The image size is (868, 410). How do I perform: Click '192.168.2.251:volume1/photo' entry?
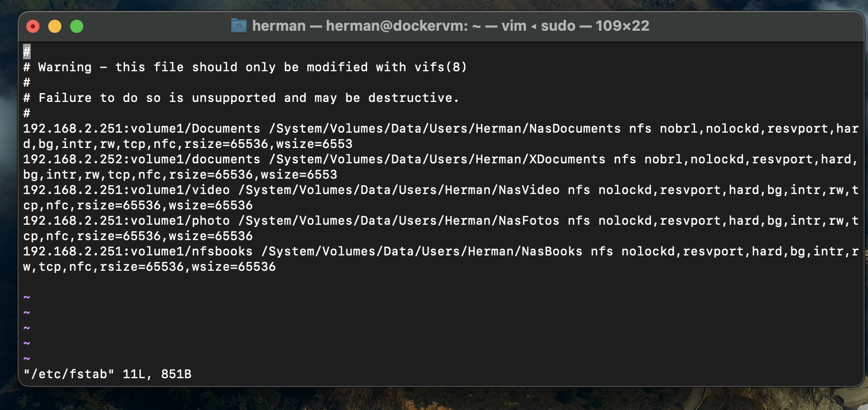(126, 220)
